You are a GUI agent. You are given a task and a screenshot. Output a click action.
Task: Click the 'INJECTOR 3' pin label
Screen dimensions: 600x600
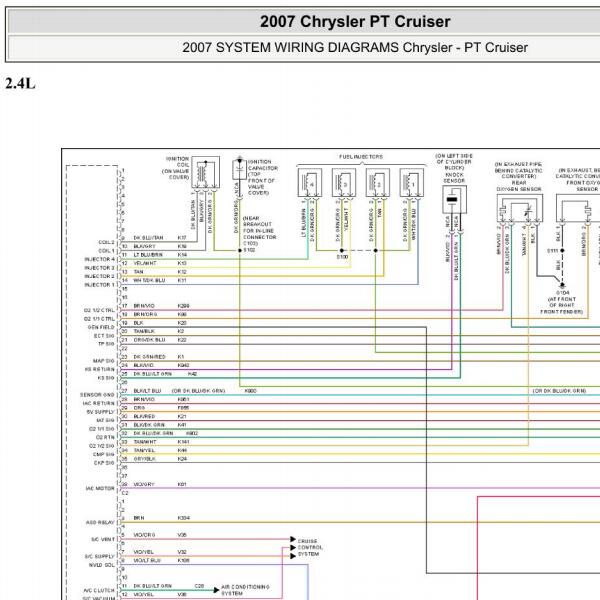click(x=99, y=268)
